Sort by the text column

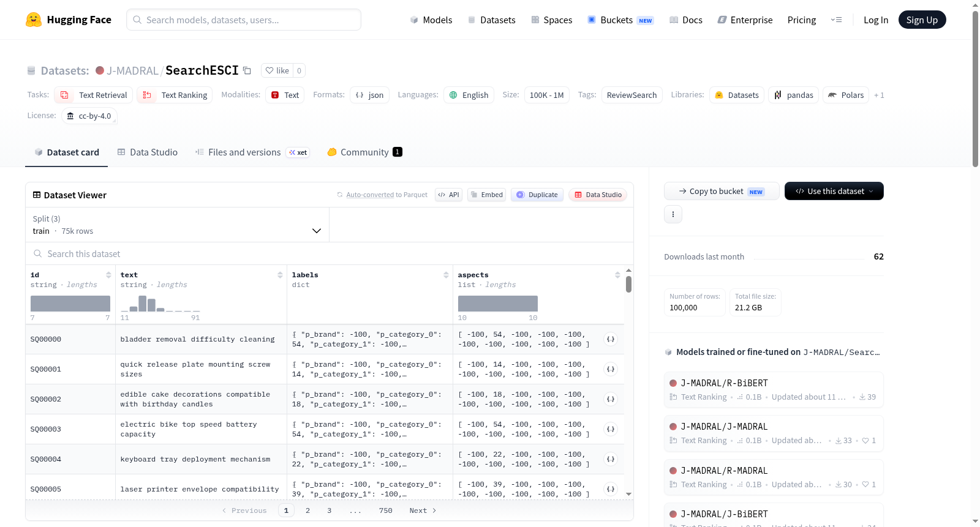tap(280, 275)
